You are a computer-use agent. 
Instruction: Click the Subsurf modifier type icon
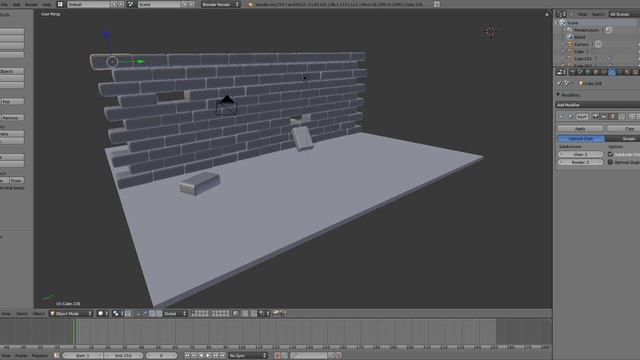pyautogui.click(x=570, y=117)
